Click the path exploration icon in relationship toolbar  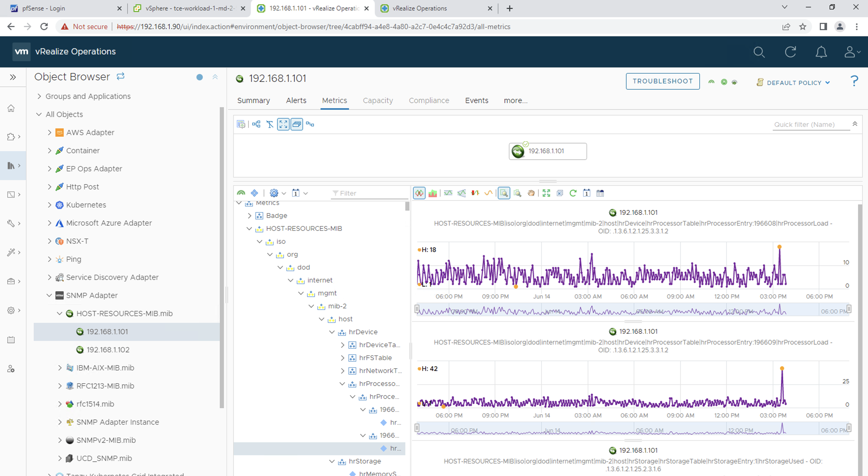point(310,124)
